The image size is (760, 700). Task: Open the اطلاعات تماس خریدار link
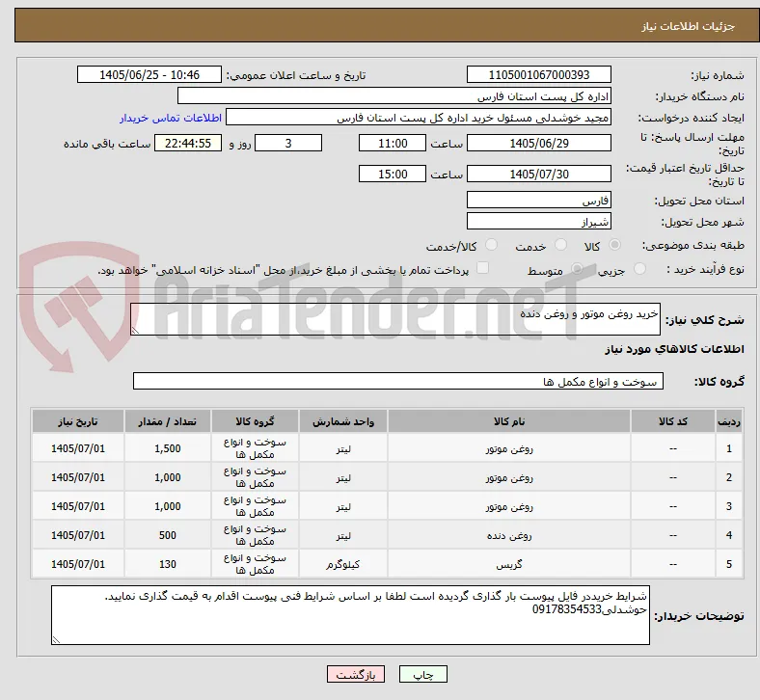click(x=171, y=118)
